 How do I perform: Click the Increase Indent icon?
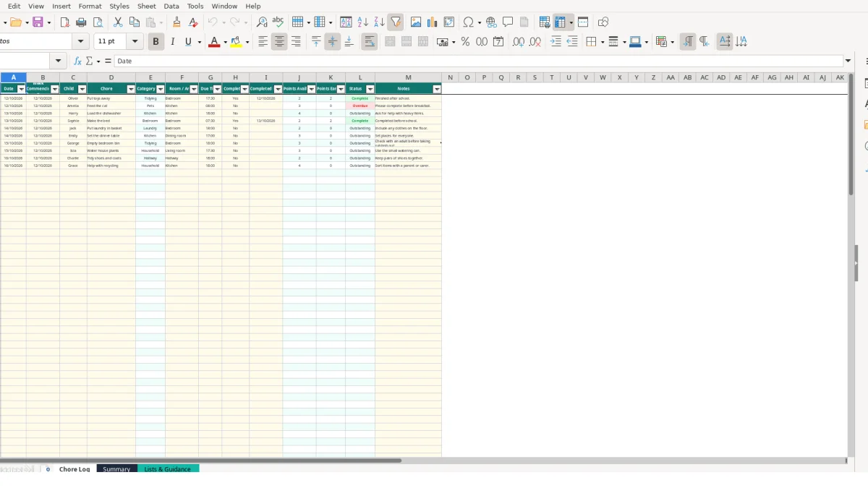(x=556, y=42)
